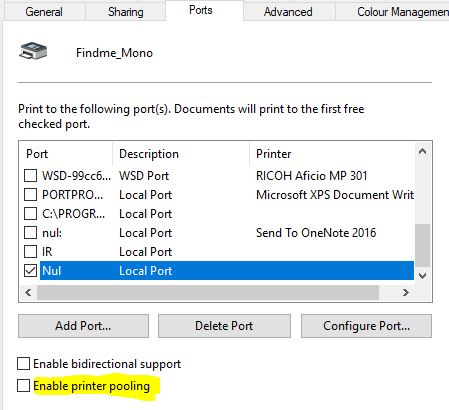This screenshot has width=449, height=410.
Task: Click the vertical scrollbar thumb in port list
Action: tap(422, 246)
